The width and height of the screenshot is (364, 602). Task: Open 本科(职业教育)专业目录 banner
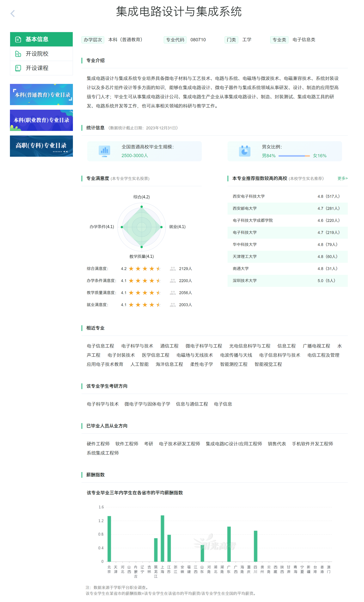[41, 120]
